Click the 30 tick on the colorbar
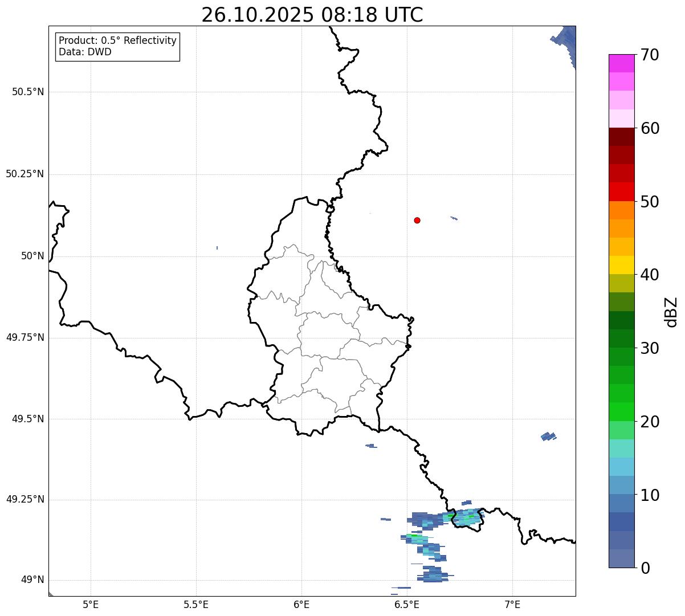 point(650,348)
